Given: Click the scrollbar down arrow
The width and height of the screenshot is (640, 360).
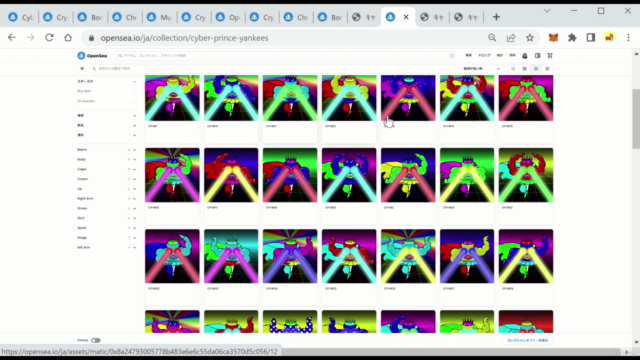Looking at the screenshot, I should coord(636,342).
